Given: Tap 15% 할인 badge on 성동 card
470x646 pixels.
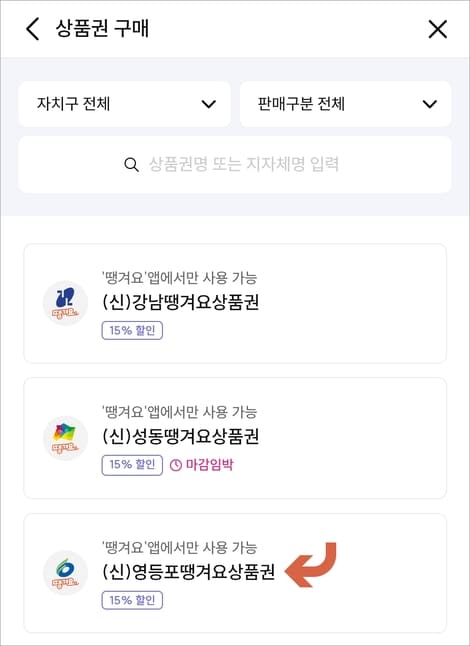Looking at the screenshot, I should pos(132,465).
